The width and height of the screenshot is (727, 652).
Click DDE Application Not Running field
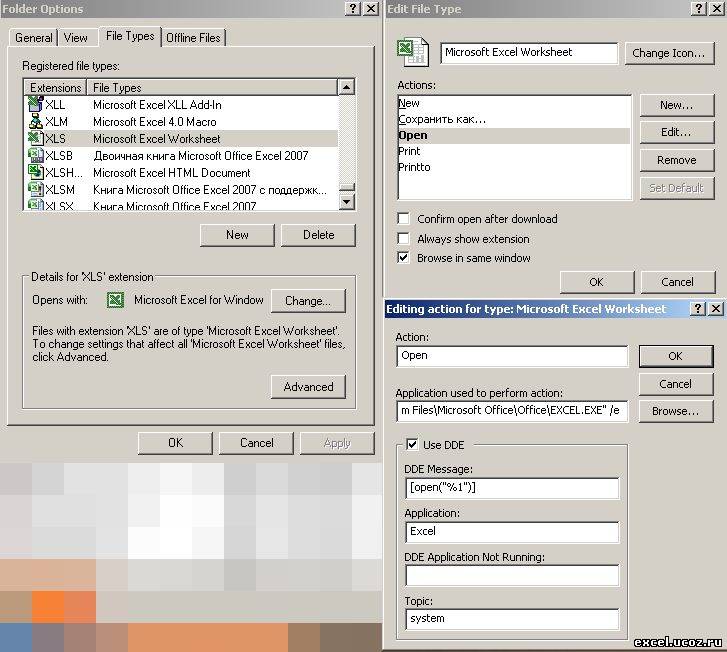tap(512, 575)
